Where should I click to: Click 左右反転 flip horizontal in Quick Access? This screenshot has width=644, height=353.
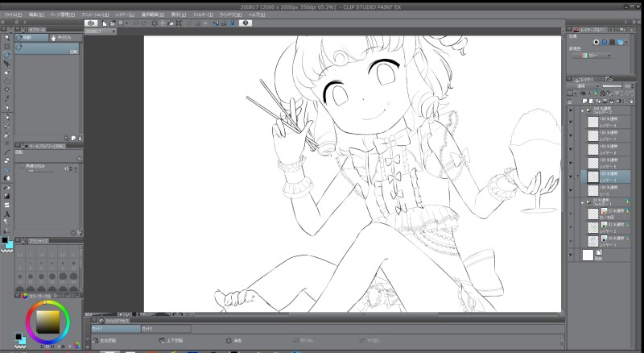click(105, 341)
